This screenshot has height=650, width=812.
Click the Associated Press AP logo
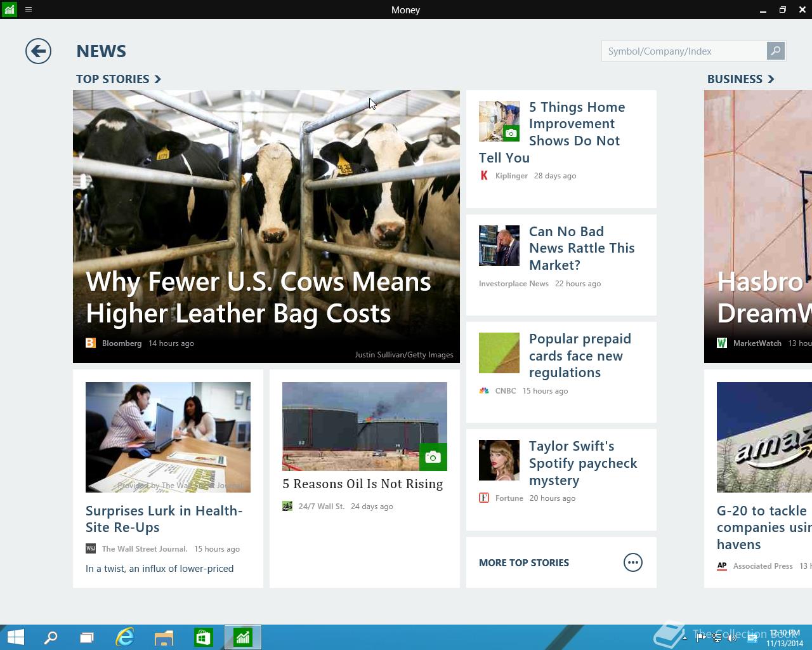click(x=722, y=566)
